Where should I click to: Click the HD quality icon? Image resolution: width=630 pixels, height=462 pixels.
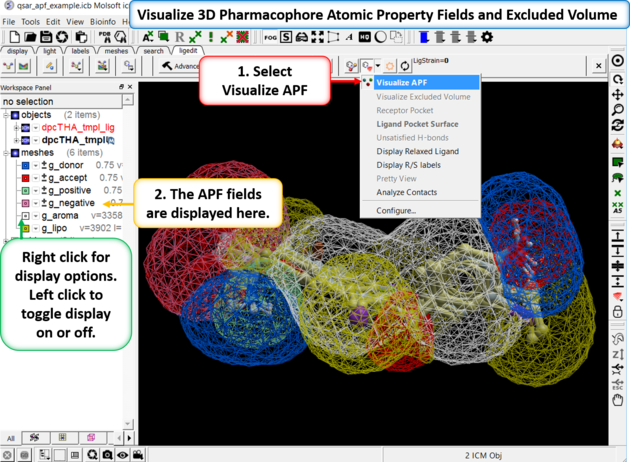point(366,37)
